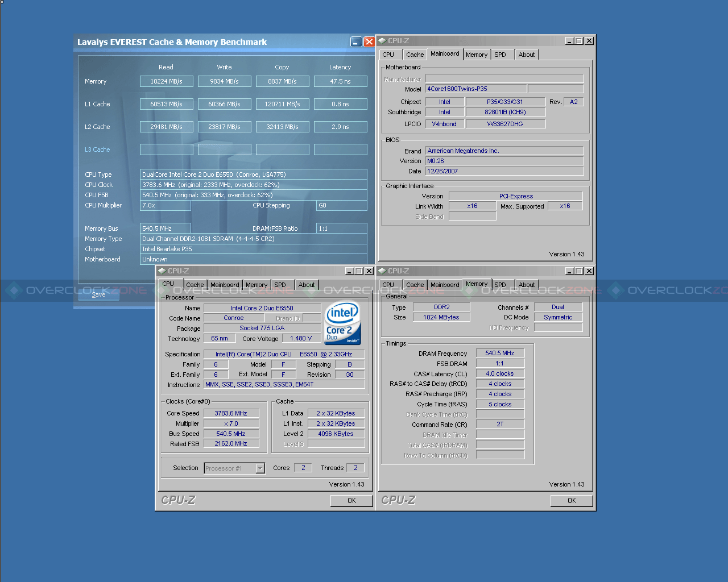Click the Southbridge 82801IB (ICH9) field

[x=505, y=113]
